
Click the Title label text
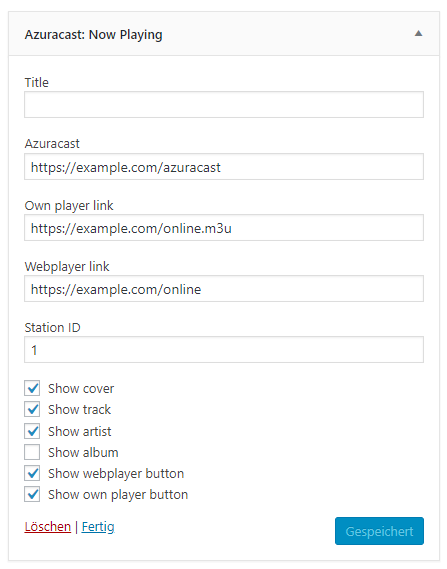click(x=36, y=82)
